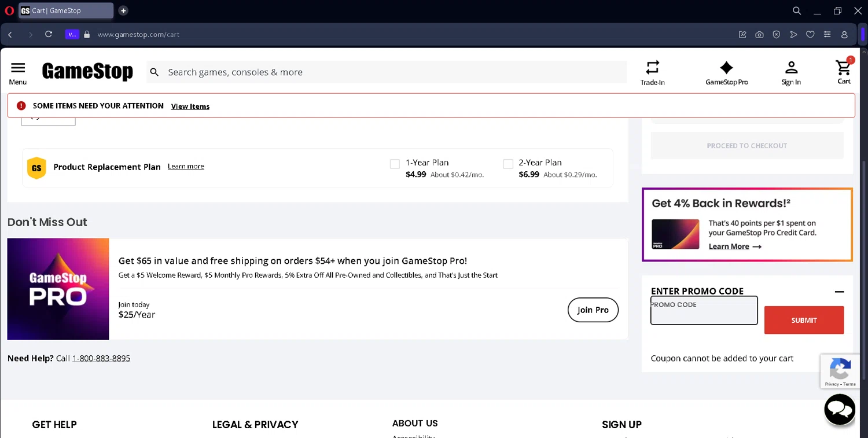This screenshot has height=438, width=868.
Task: Open the live chat bubble icon
Action: [x=840, y=410]
